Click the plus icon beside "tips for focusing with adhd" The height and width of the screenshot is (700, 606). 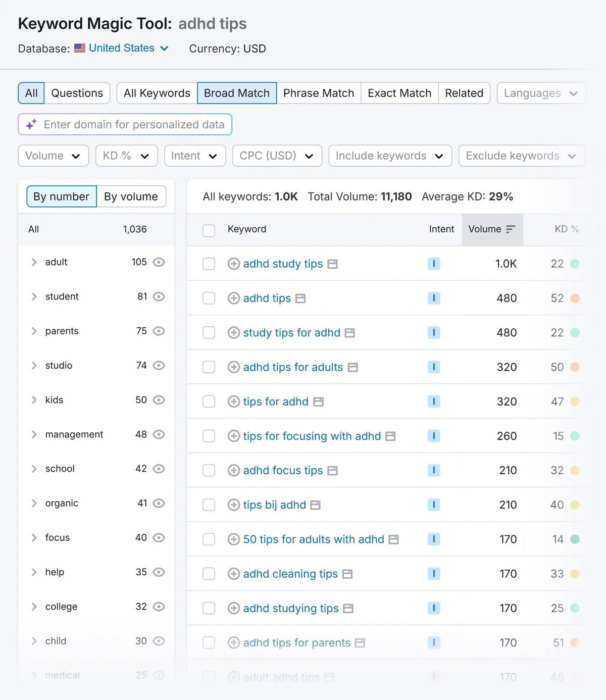[233, 436]
